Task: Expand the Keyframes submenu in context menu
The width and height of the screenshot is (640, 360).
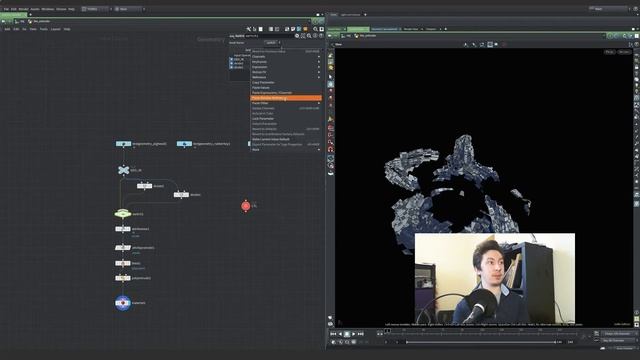Action: click(x=286, y=62)
